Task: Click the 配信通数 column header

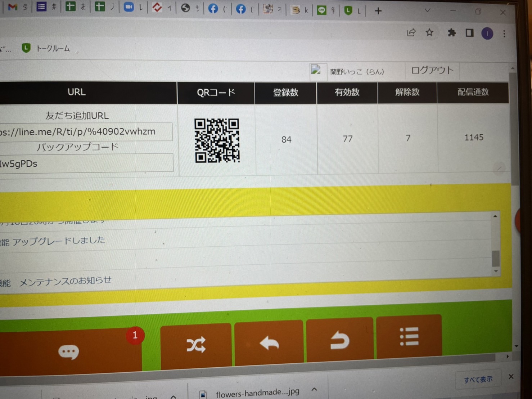Action: tap(473, 92)
